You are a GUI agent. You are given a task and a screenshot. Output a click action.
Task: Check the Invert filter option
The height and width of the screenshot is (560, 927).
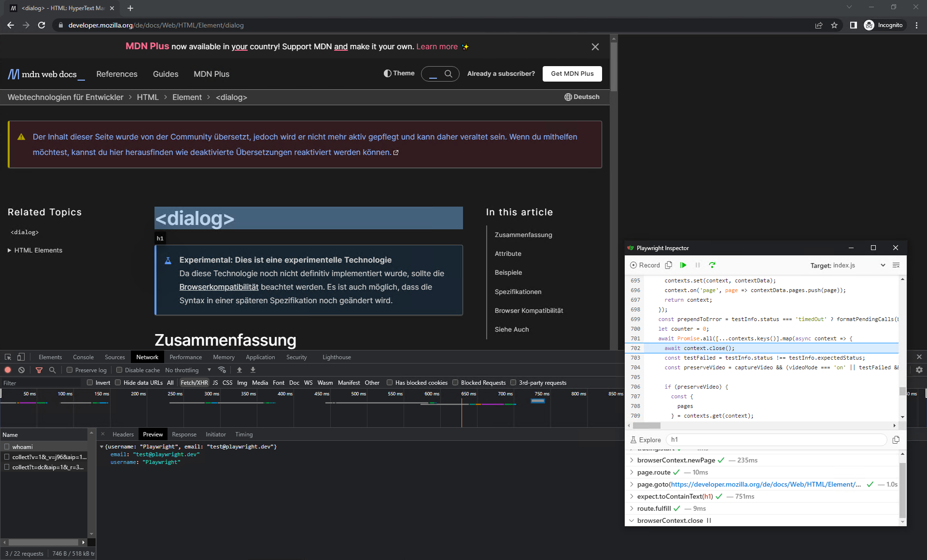[89, 382]
